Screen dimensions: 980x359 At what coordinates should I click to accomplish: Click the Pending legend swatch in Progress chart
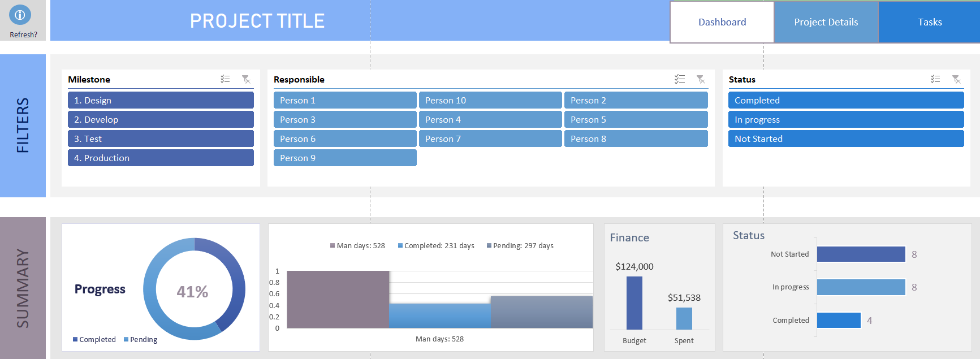pyautogui.click(x=126, y=339)
